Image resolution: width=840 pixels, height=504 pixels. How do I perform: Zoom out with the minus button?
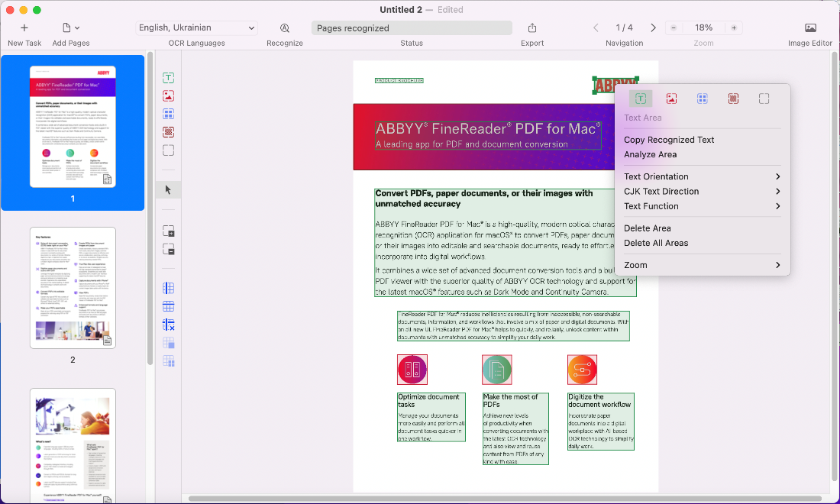point(674,27)
